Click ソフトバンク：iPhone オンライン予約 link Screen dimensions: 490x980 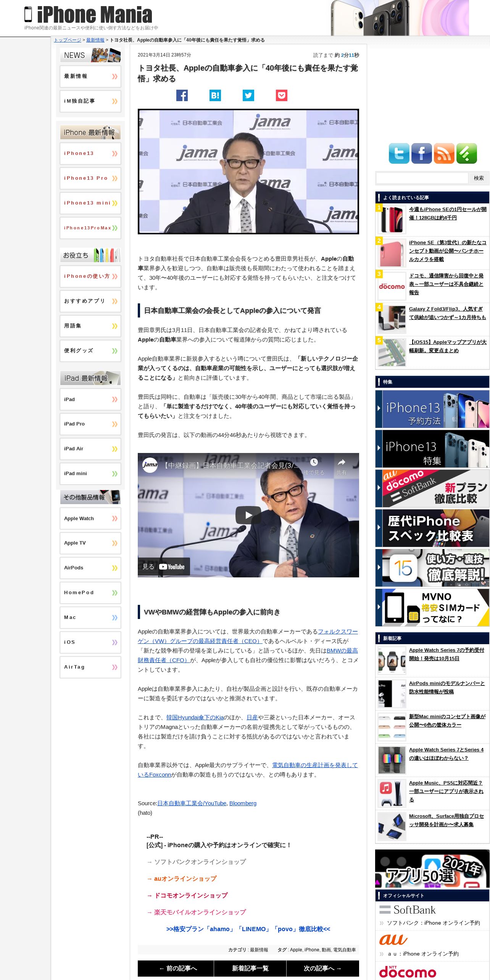click(x=434, y=923)
